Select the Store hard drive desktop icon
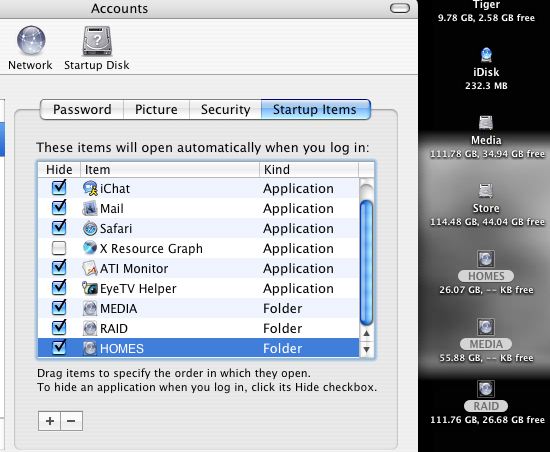Image resolution: width=550 pixels, height=452 pixels. 486,191
